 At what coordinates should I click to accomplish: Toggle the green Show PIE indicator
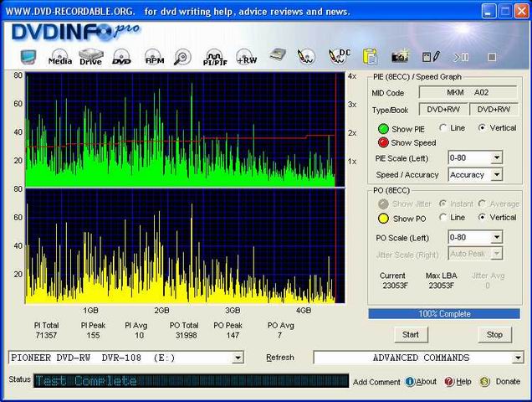coord(383,129)
